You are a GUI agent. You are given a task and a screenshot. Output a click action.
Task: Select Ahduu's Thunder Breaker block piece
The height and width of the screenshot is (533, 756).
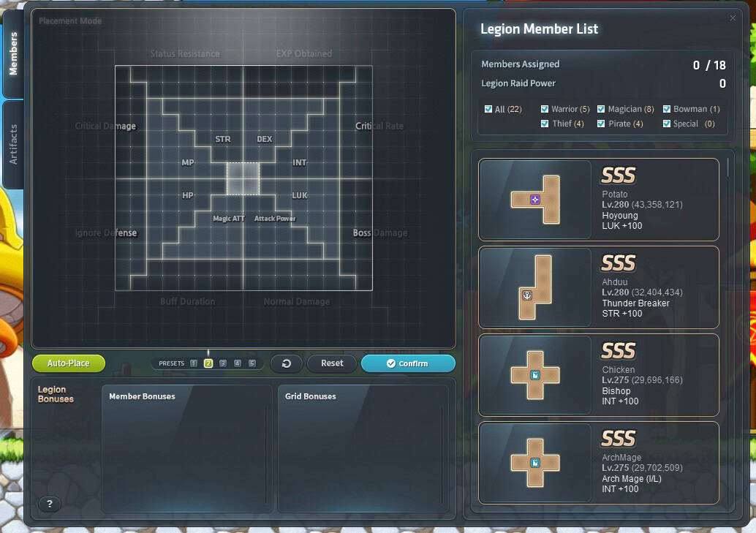coord(535,287)
